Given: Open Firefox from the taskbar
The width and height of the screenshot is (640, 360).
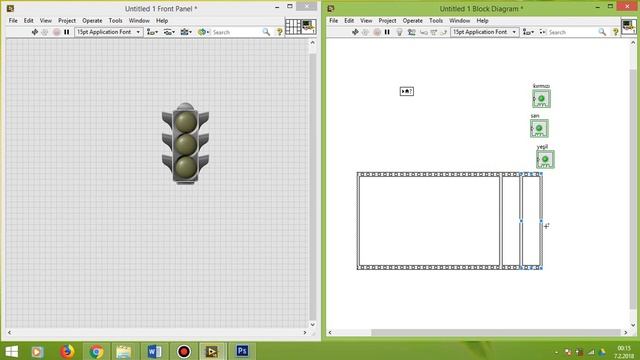Looking at the screenshot, I should coord(67,351).
